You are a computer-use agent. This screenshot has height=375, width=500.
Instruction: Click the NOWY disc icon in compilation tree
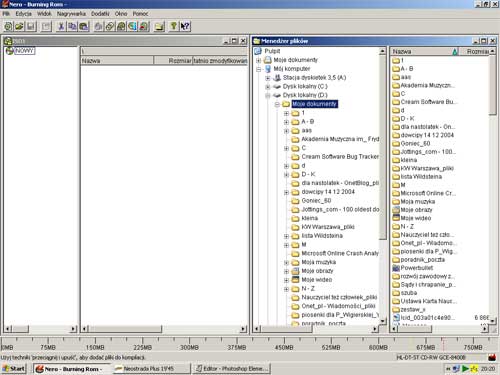coord(10,51)
